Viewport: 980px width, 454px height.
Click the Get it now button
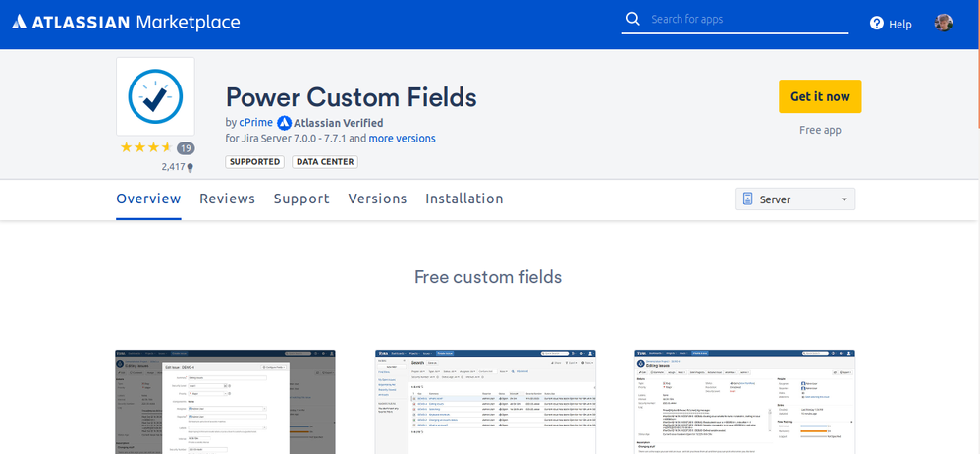820,96
